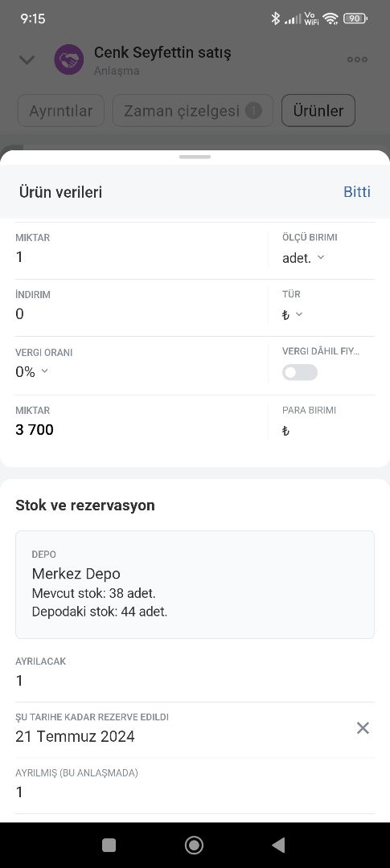Tap the lira symbol under Para Birimi

click(x=285, y=431)
